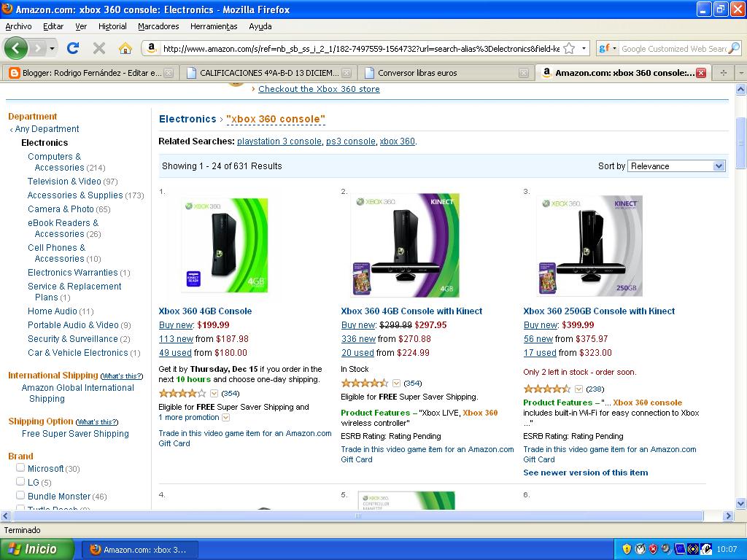747x560 pixels.
Task: Expand rating details for 4GB Console with Kinect
Action: (x=396, y=384)
